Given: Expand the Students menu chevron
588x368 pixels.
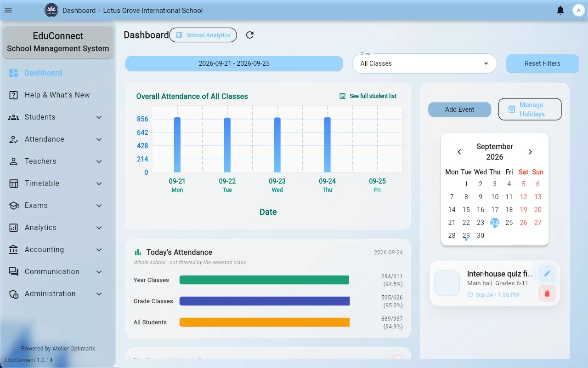Looking at the screenshot, I should pyautogui.click(x=99, y=117).
